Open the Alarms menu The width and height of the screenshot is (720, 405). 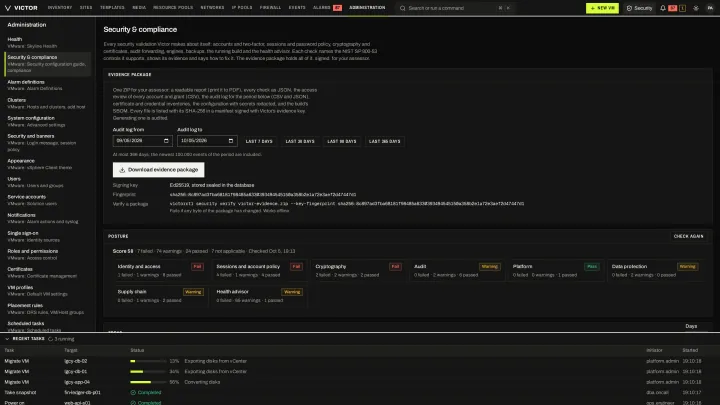(327, 8)
